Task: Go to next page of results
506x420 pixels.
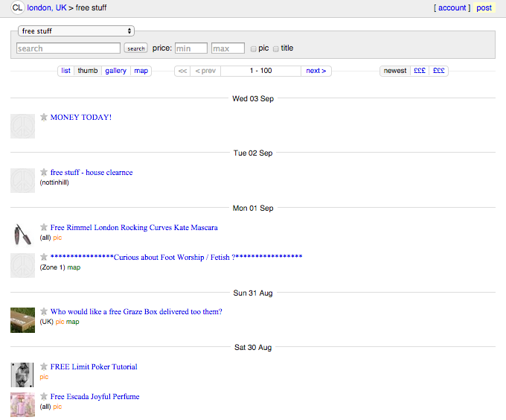Action: click(x=316, y=71)
